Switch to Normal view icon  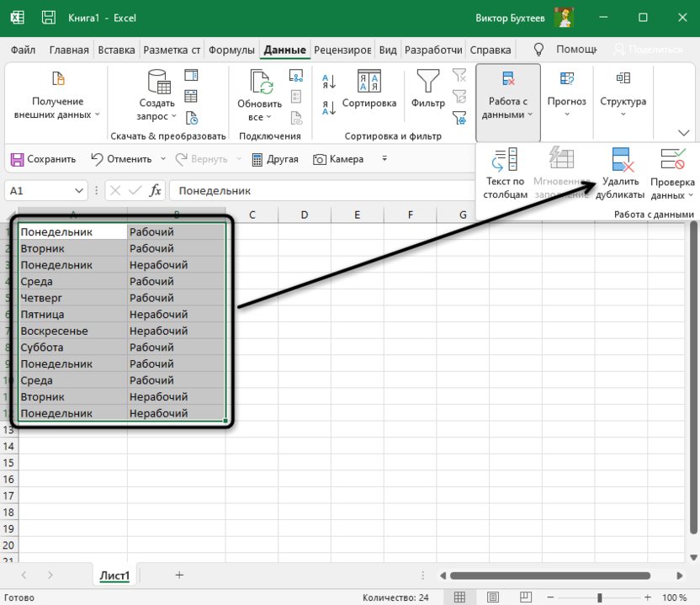(459, 597)
